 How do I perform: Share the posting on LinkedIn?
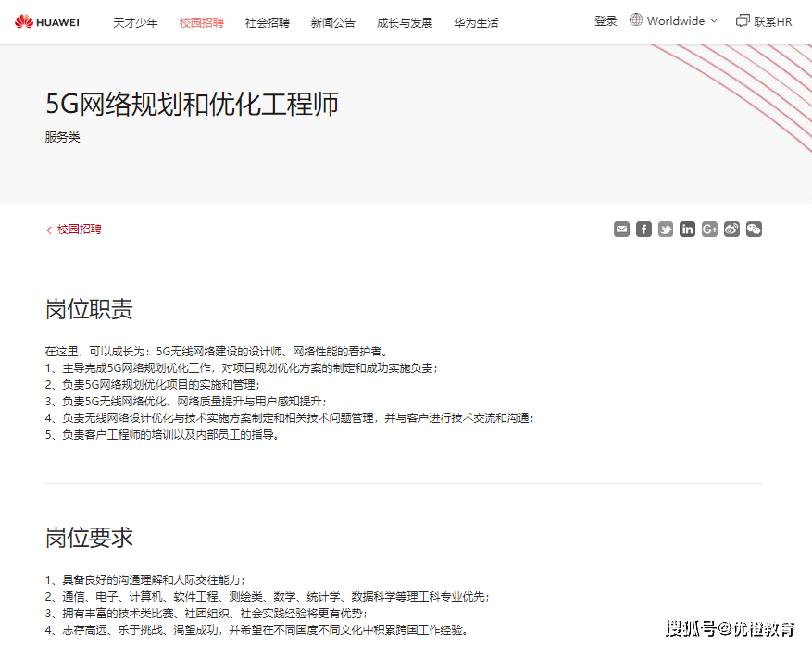click(687, 229)
